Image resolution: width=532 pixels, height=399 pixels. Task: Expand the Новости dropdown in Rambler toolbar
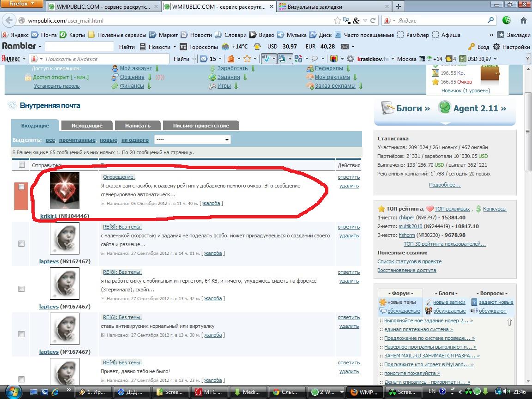point(175,47)
